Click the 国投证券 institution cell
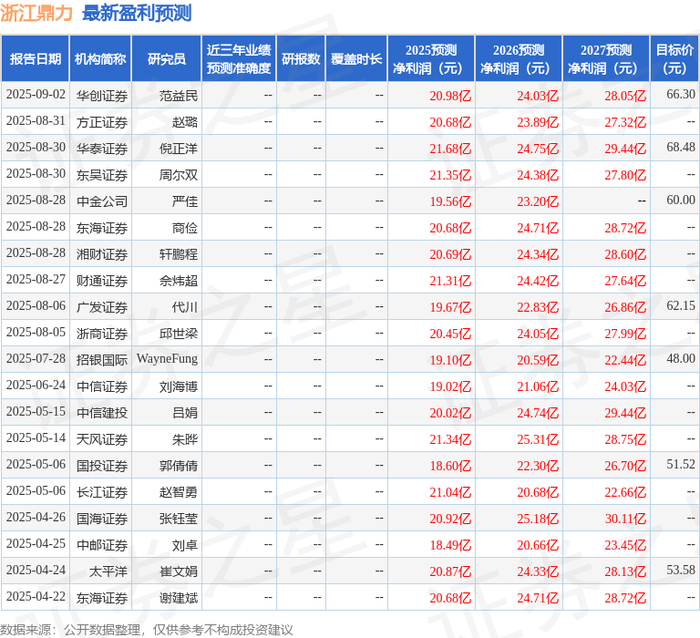Screen dimensions: 700x638 (102, 466)
